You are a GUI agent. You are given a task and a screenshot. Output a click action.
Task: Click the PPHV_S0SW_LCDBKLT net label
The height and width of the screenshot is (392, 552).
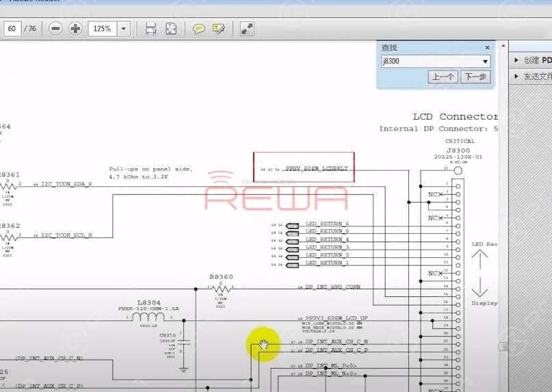tap(317, 169)
